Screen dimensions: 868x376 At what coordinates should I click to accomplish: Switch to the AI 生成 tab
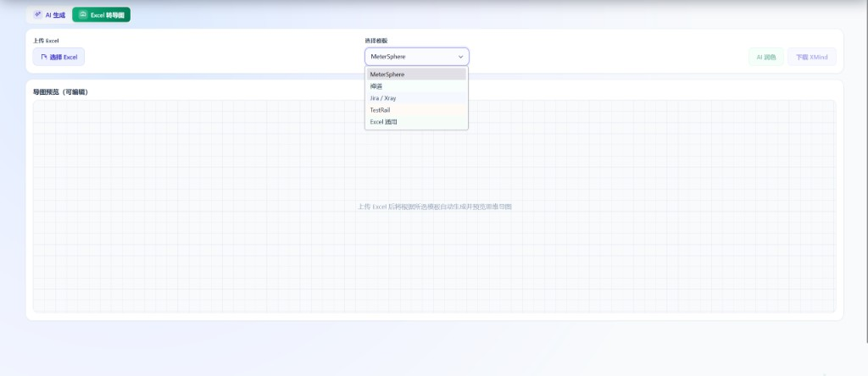coord(49,15)
